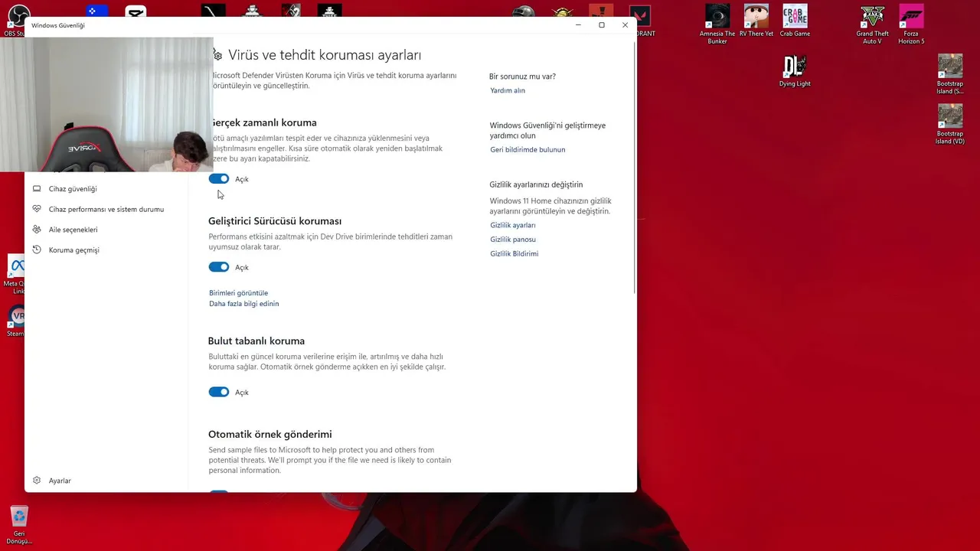Select the Valorant desktop icon behind the window

click(643, 21)
